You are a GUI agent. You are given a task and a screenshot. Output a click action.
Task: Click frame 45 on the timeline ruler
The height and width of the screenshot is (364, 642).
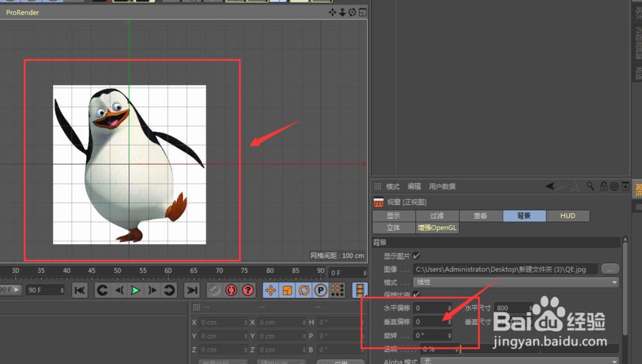[x=92, y=271]
